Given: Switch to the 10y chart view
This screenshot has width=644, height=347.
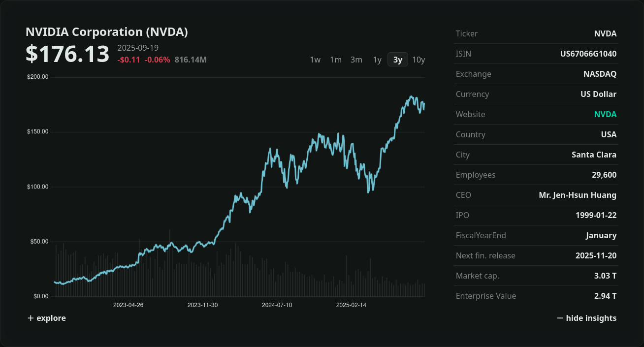Looking at the screenshot, I should click(419, 60).
